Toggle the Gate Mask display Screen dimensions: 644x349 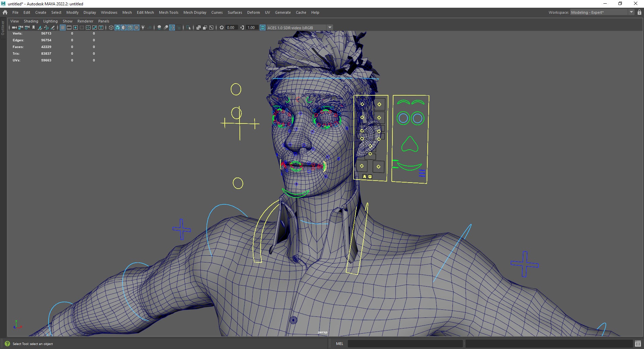tap(82, 28)
